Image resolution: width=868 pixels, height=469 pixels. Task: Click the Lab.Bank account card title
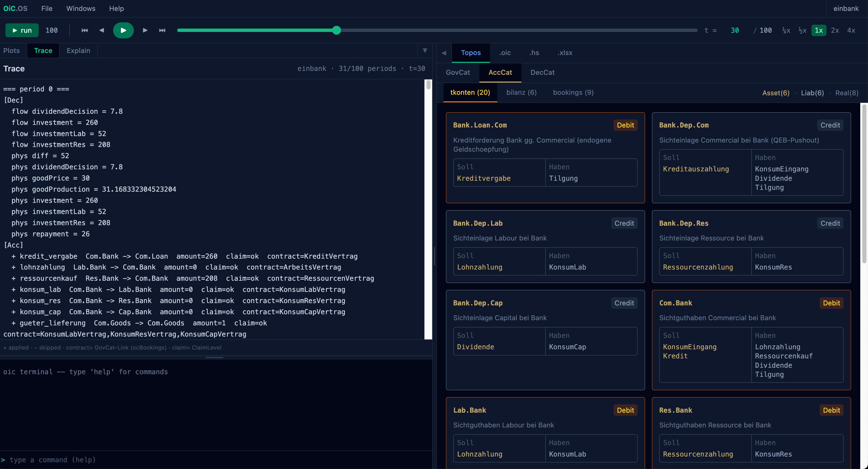point(470,410)
